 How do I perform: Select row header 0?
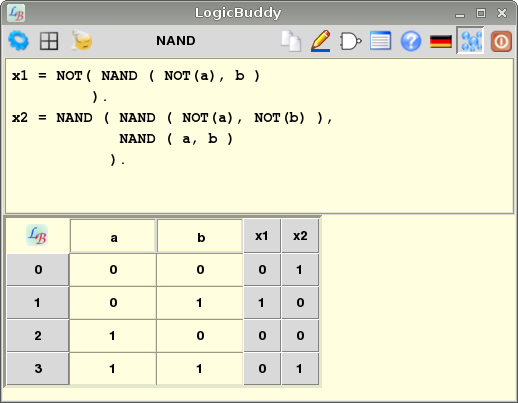(x=38, y=269)
